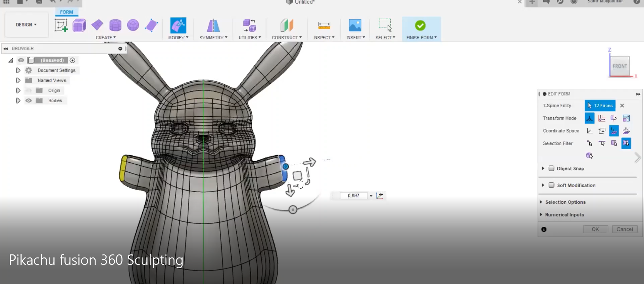Choose the Box form primitive
Viewport: 644px width, 284px height.
[79, 25]
